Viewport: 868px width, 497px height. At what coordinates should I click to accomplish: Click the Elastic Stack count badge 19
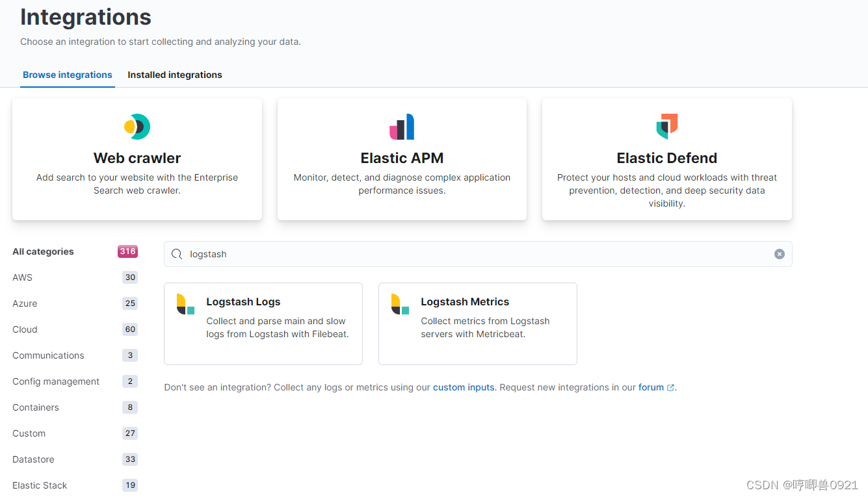[130, 485]
